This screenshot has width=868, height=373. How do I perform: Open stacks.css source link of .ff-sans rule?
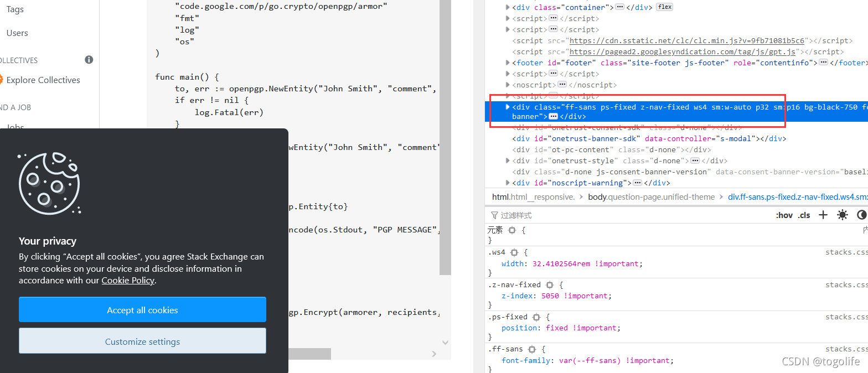pyautogui.click(x=846, y=349)
